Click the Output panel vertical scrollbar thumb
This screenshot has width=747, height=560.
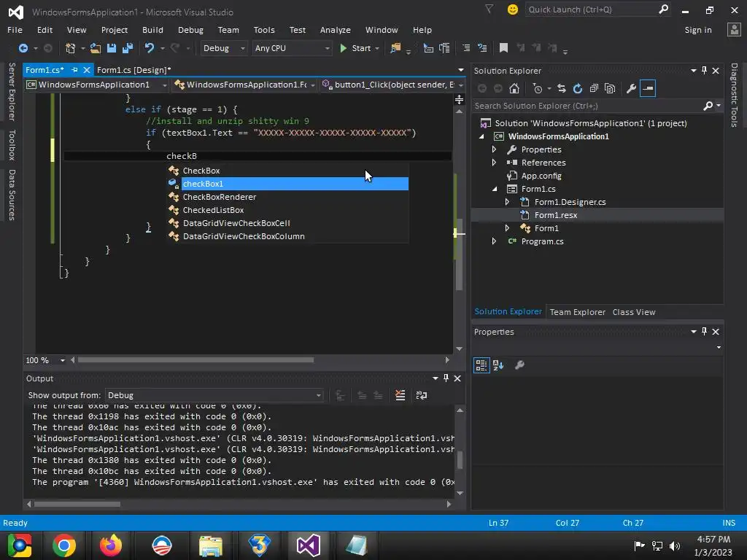(x=460, y=459)
